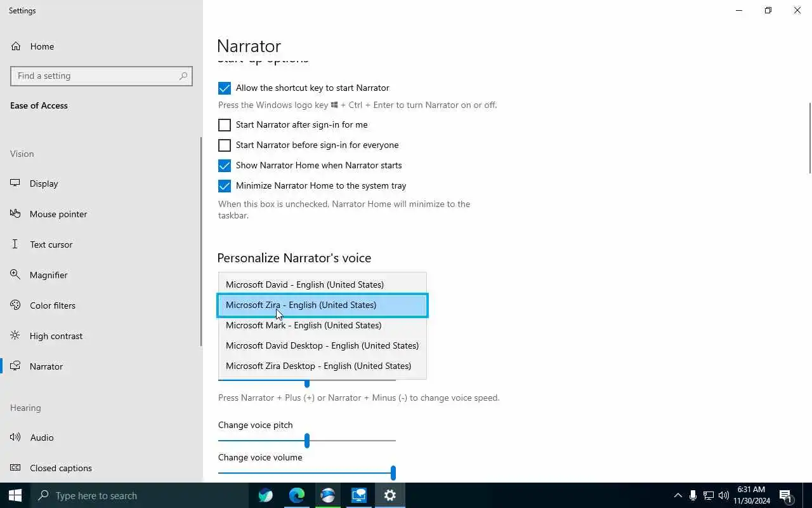Select Microsoft David Desktop voice option
This screenshot has height=508, width=812.
pyautogui.click(x=322, y=345)
